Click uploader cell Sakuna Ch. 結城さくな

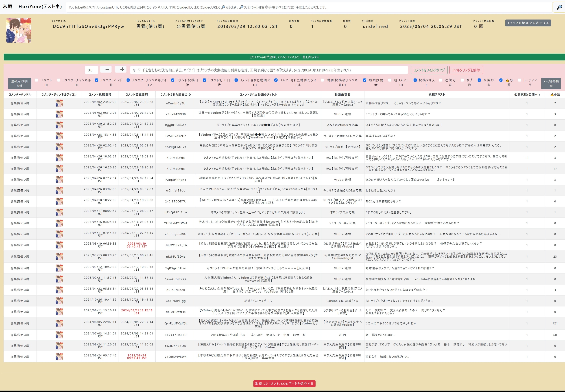(x=343, y=301)
